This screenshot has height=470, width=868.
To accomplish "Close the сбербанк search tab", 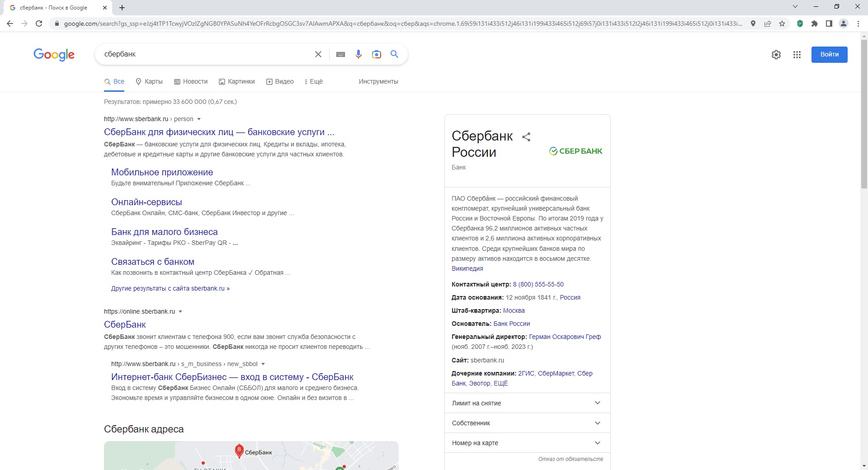I will point(105,8).
